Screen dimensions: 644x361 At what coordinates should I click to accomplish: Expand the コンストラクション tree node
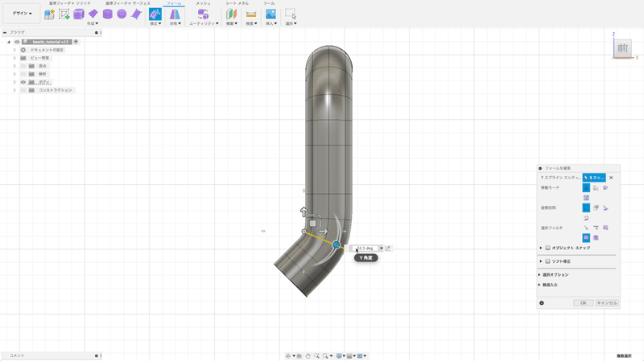pos(14,90)
